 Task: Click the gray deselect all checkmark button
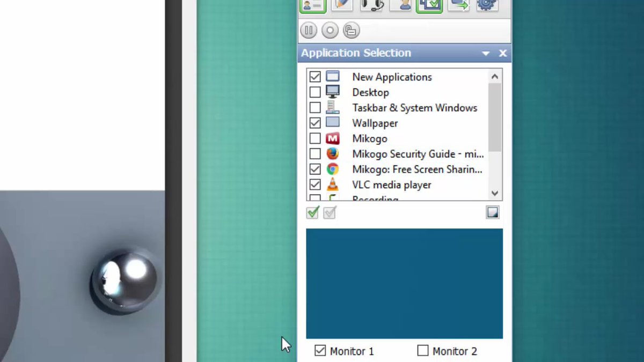330,213
